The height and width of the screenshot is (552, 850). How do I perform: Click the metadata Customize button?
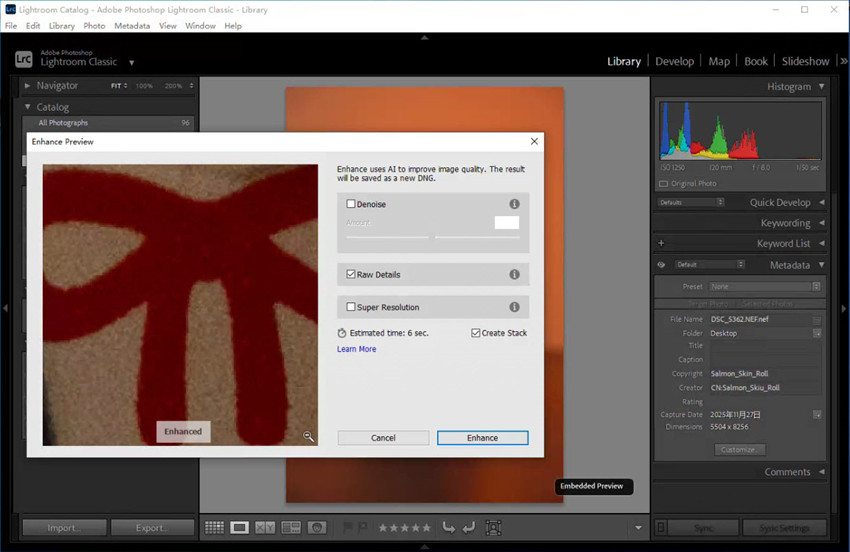click(739, 450)
